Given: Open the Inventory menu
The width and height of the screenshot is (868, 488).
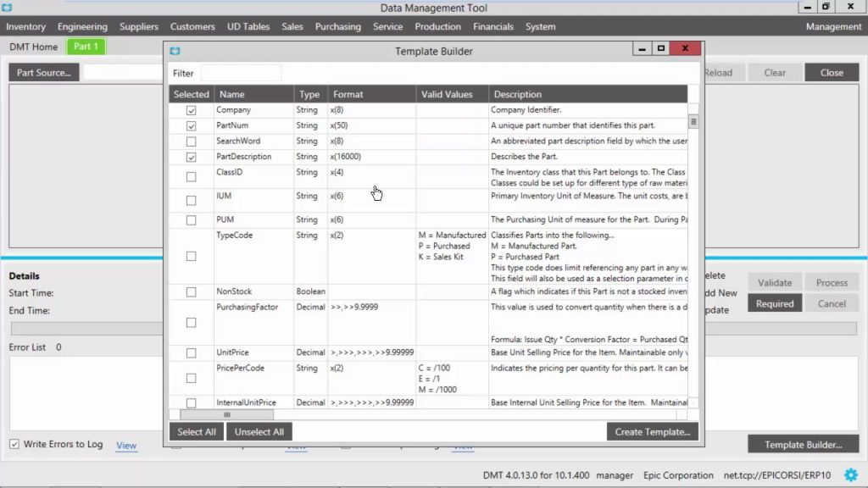Looking at the screenshot, I should [25, 26].
